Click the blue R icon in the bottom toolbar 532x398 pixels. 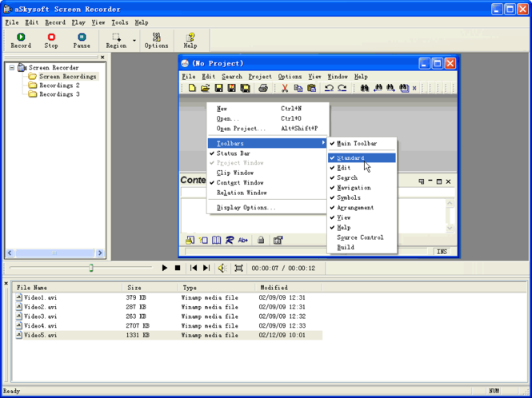click(230, 240)
